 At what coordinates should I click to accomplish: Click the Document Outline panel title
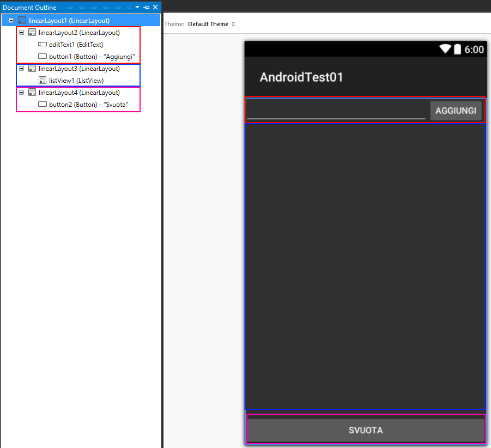pyautogui.click(x=29, y=8)
